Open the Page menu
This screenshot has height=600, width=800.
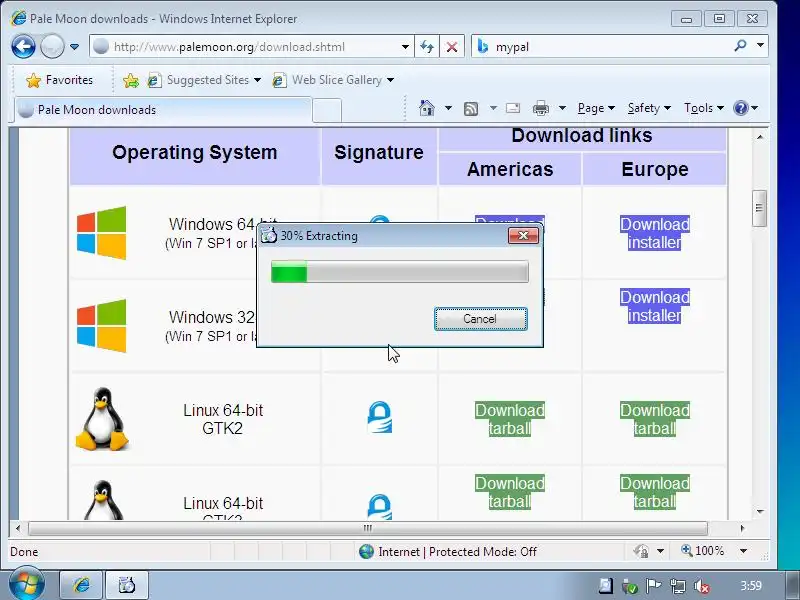(x=596, y=108)
